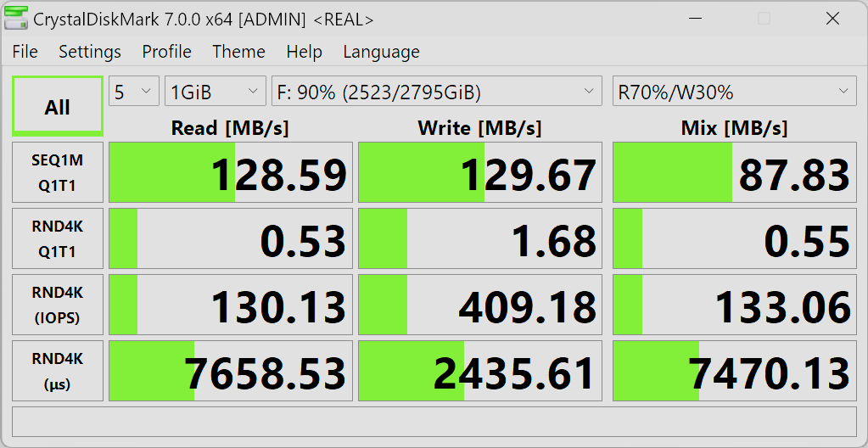Start all benchmarks with the All button
This screenshot has width=868, height=448.
pos(58,106)
